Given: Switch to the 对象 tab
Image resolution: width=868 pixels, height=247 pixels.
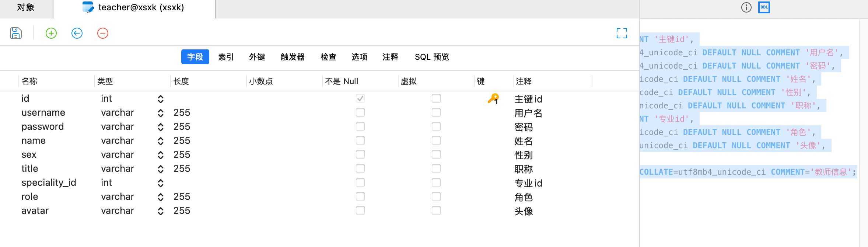Looking at the screenshot, I should tap(26, 7).
